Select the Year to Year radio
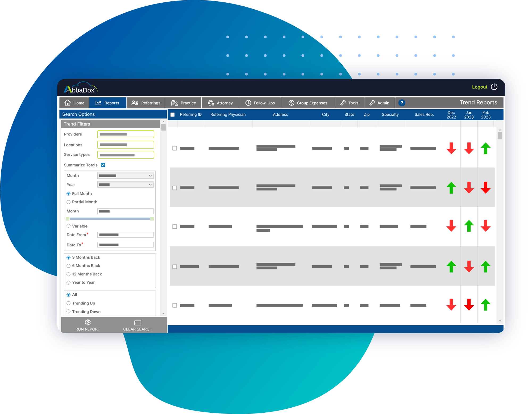Screen dimensions: 532x414 pos(68,282)
